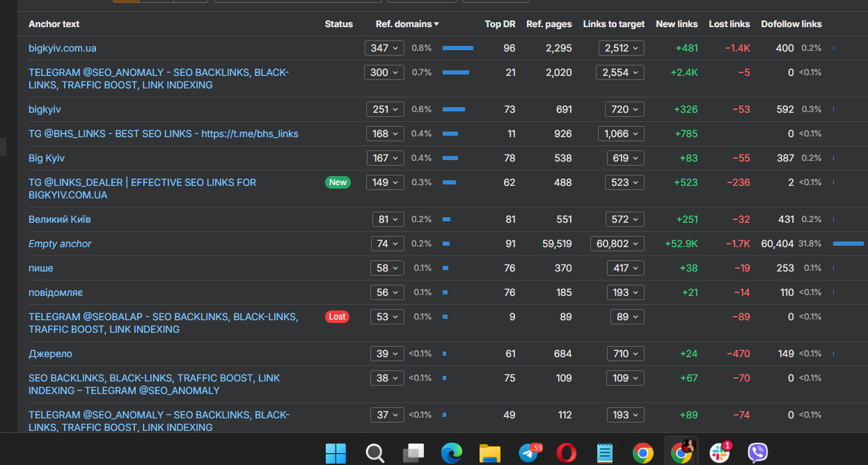Screen dimensions: 868x465
Task: Open the bigkyiv.com.ua anchor link
Action: click(x=63, y=48)
